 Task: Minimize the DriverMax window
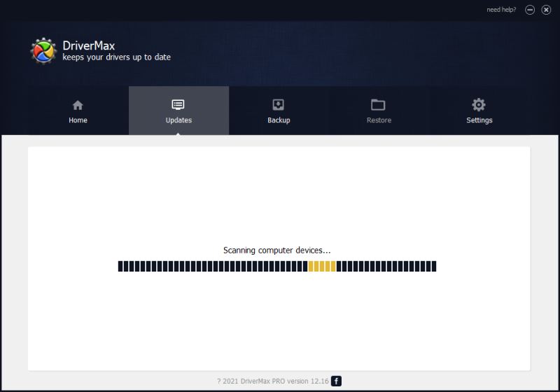530,10
